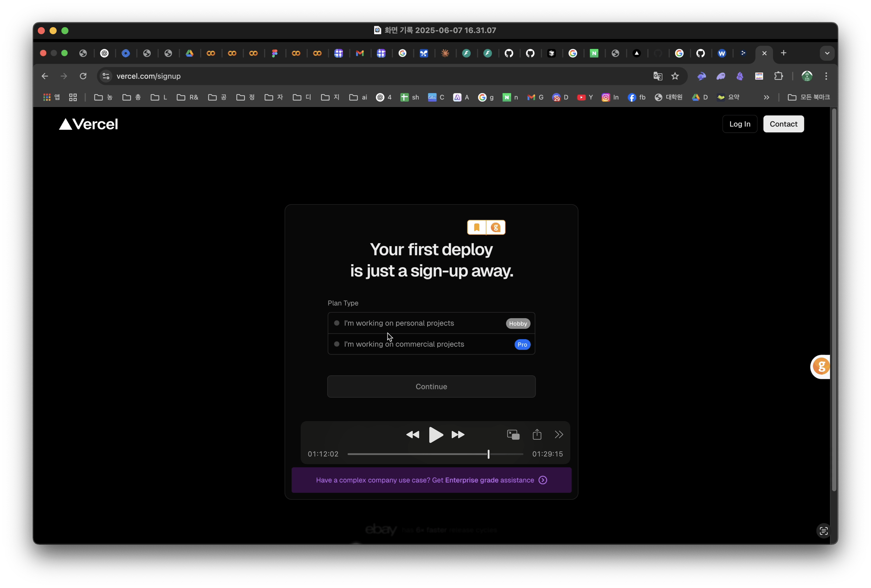Open the QuickTime share menu
871x588 pixels.
[x=537, y=434]
